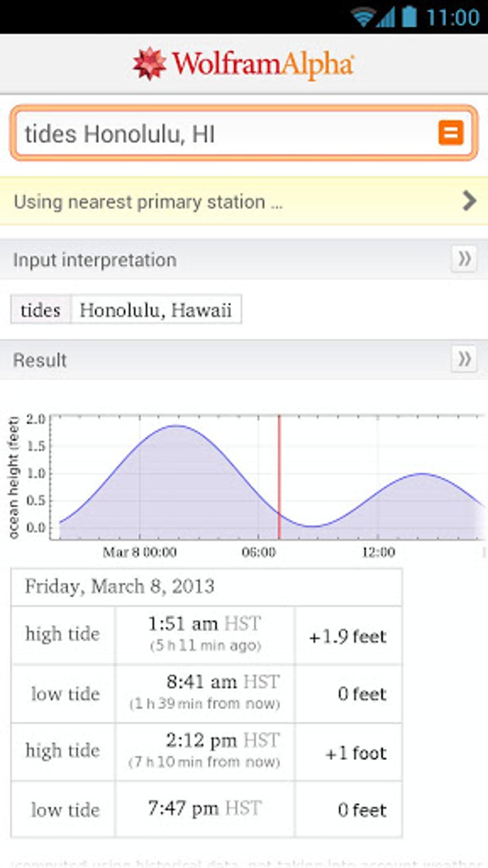Tap the "Honolulu, Hawaii" interpretation cell
Image resolution: width=488 pixels, height=868 pixels.
[155, 310]
